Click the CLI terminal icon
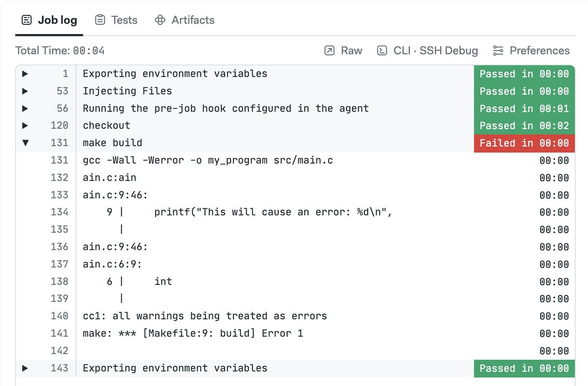 click(382, 51)
